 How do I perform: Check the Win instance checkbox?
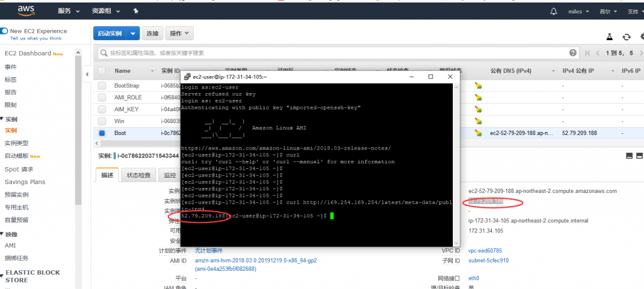[102, 121]
